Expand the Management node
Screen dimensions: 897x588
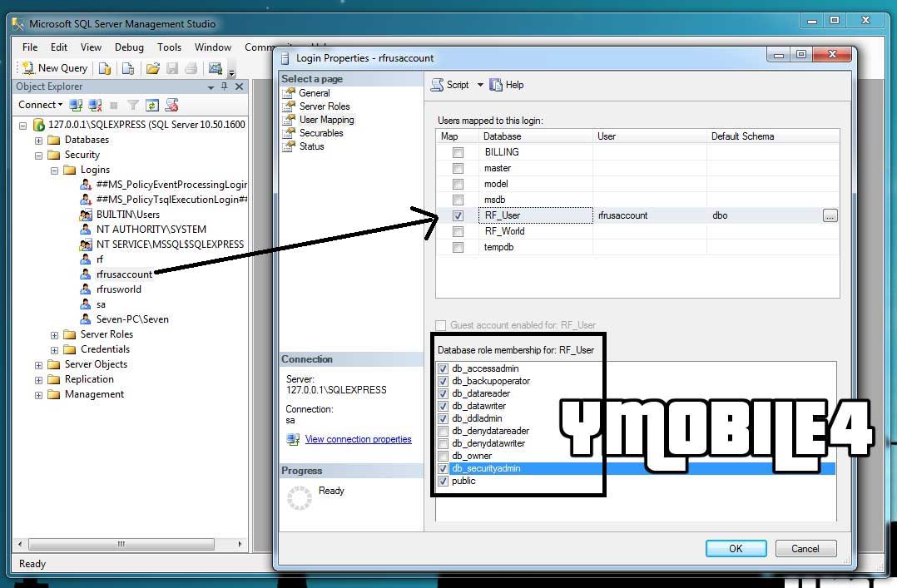point(38,395)
